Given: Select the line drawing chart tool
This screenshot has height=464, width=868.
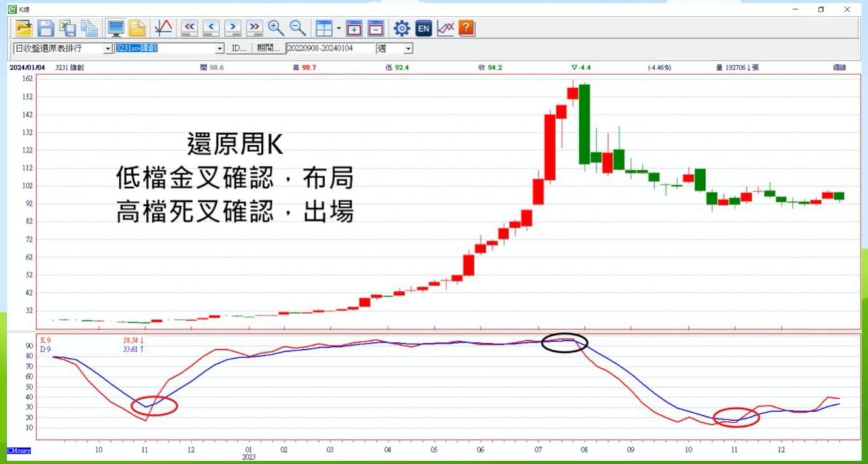Looking at the screenshot, I should pyautogui.click(x=163, y=28).
